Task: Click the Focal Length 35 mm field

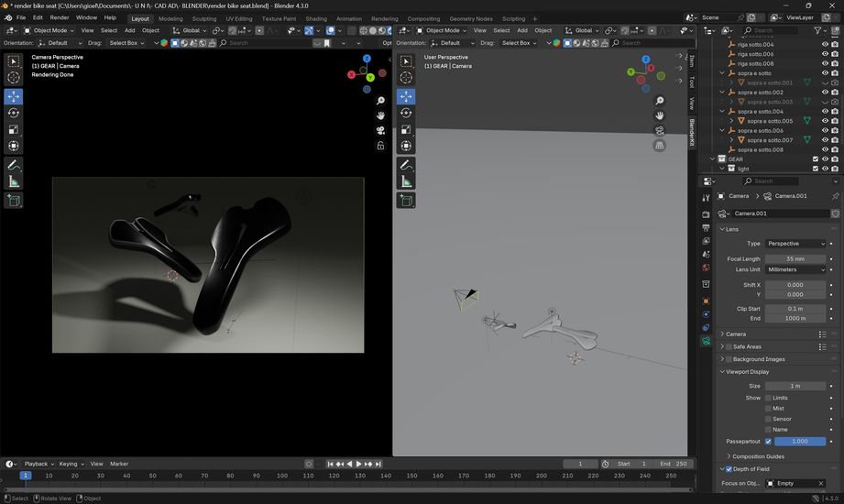Action: pos(795,259)
